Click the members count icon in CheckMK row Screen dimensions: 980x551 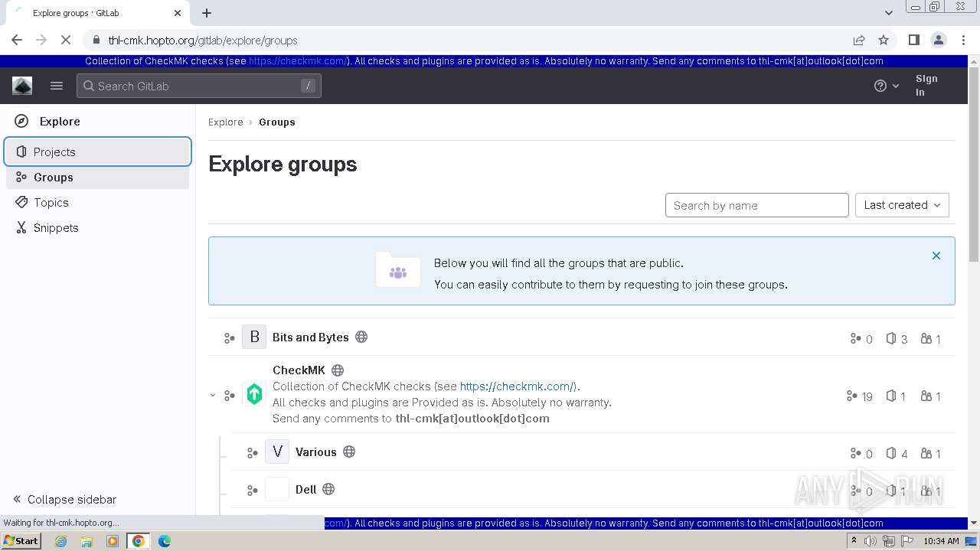click(926, 396)
